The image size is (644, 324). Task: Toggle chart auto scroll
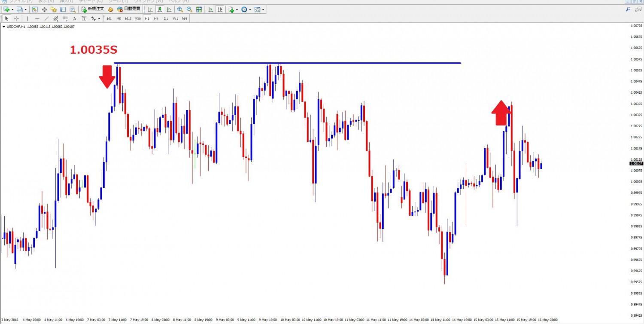tap(210, 9)
